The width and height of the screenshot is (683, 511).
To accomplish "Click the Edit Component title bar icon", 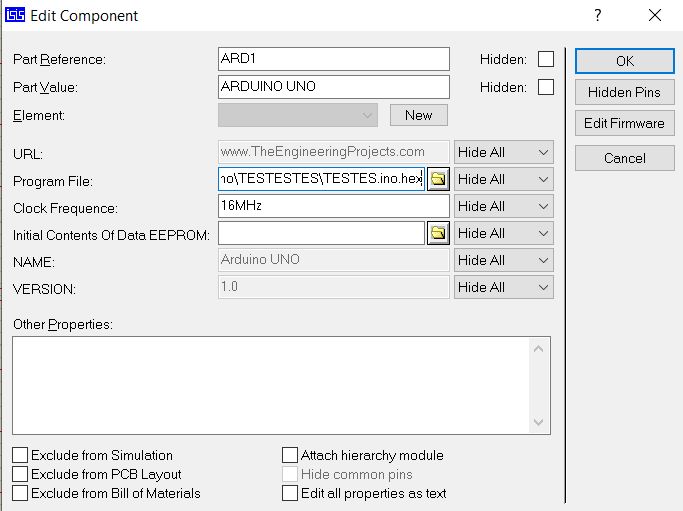I will click(14, 15).
